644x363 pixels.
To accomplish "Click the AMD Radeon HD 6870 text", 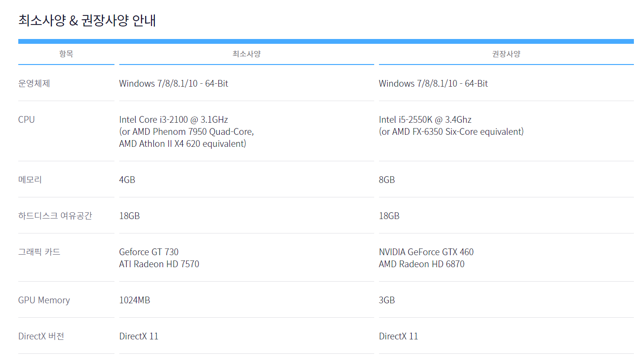I will tap(422, 264).
